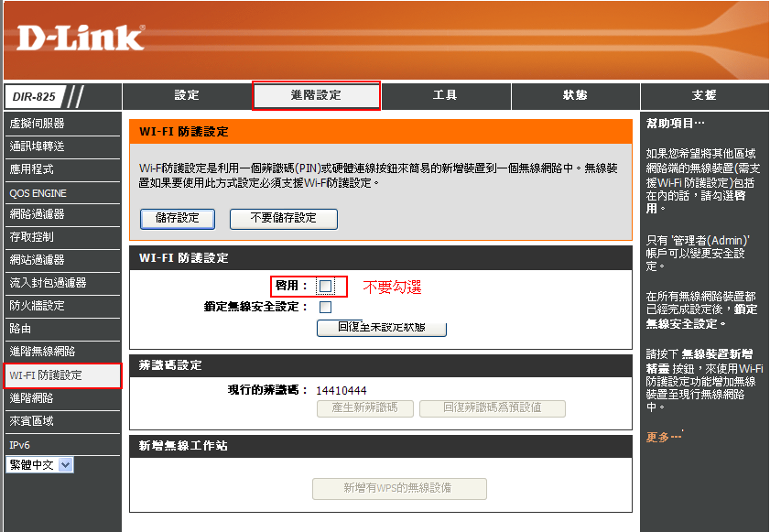Viewport: 770px width, 532px height.
Task: Open the 更多 help link
Action: (x=664, y=437)
